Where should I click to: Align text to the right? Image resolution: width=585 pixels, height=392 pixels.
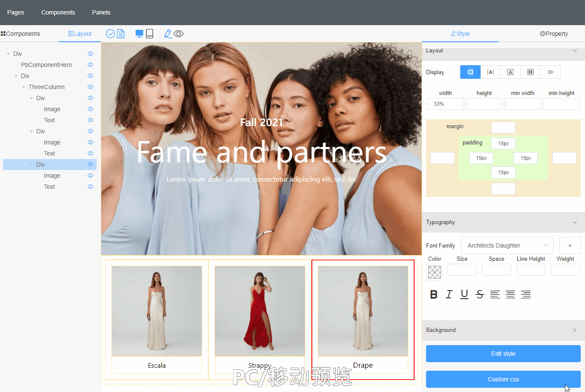coord(526,294)
